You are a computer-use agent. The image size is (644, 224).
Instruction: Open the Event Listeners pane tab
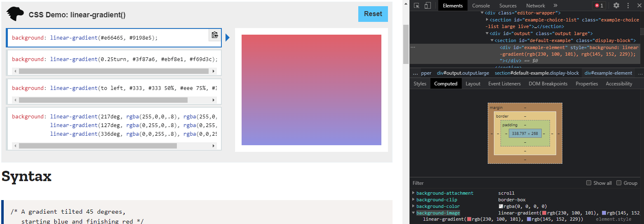[x=505, y=83]
